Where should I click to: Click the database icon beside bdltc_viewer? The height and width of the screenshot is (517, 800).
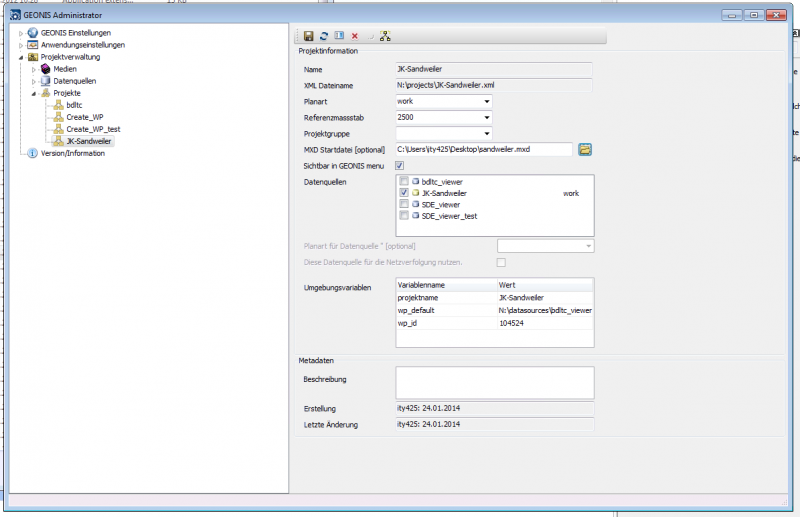coord(415,181)
